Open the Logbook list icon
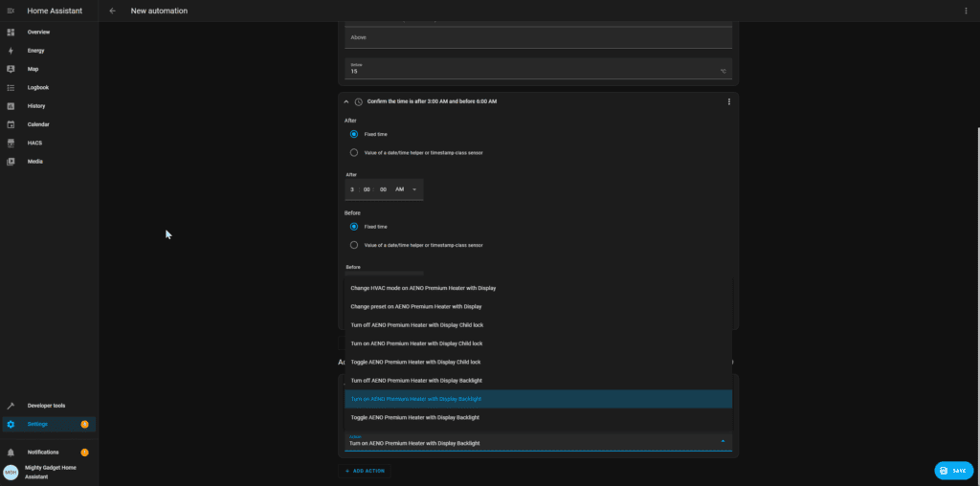 tap(11, 87)
